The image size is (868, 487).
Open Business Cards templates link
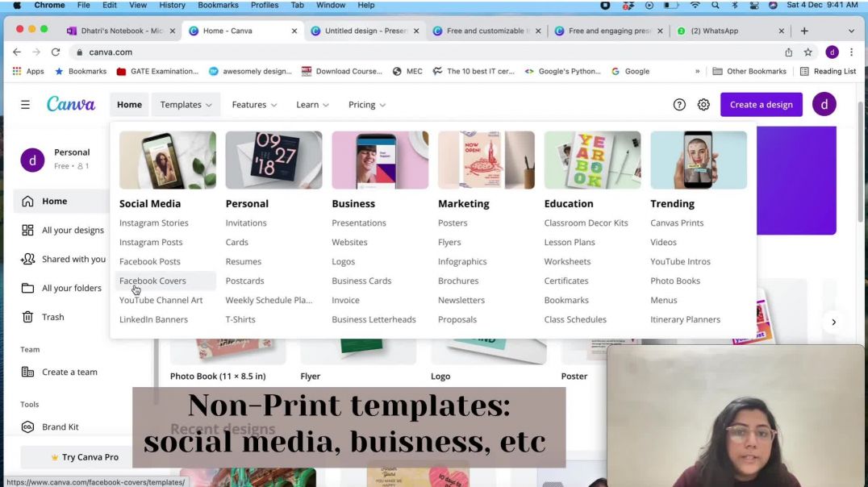361,281
